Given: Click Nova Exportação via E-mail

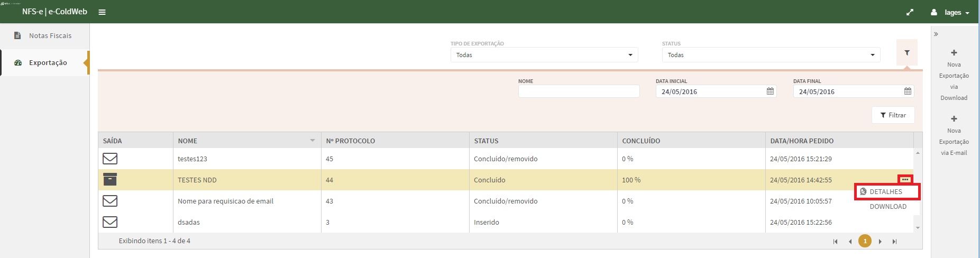Looking at the screenshot, I should (x=954, y=136).
